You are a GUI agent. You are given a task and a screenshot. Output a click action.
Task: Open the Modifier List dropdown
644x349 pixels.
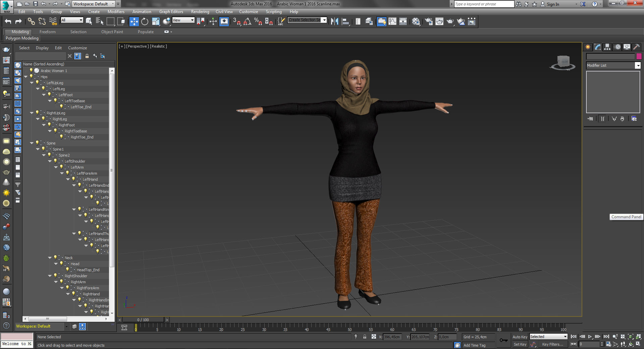point(613,65)
